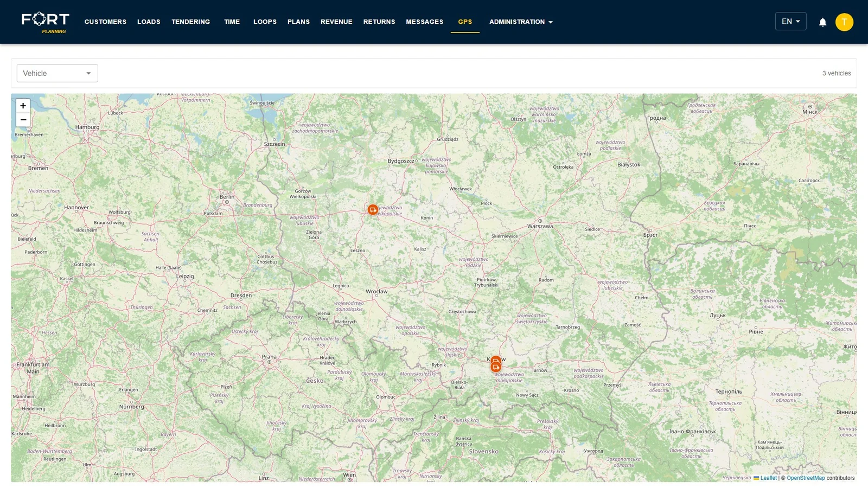Open the notifications bell
Viewport: 868px width, 488px height.
point(822,22)
